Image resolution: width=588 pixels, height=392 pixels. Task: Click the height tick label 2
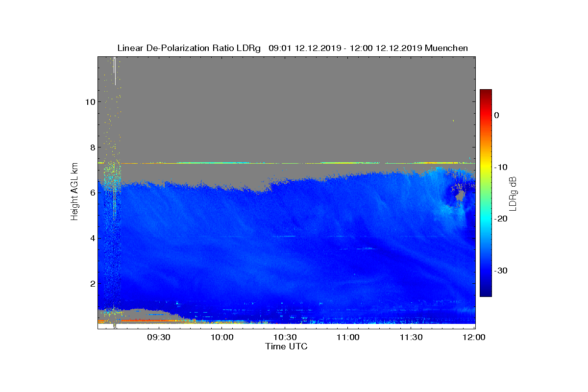92,284
